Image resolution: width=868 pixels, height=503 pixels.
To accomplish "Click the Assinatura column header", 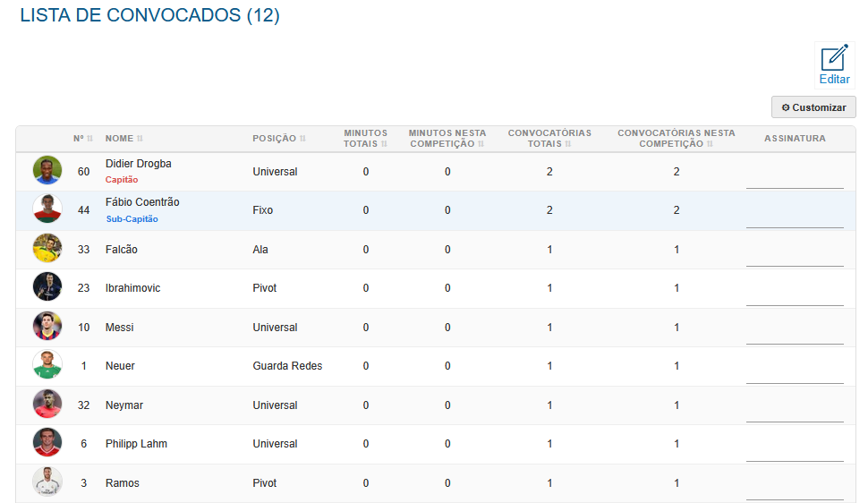I will pos(795,139).
